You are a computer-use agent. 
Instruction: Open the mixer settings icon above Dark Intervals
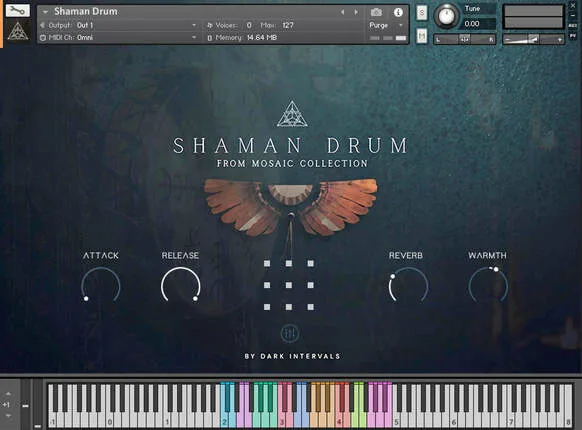(290, 333)
